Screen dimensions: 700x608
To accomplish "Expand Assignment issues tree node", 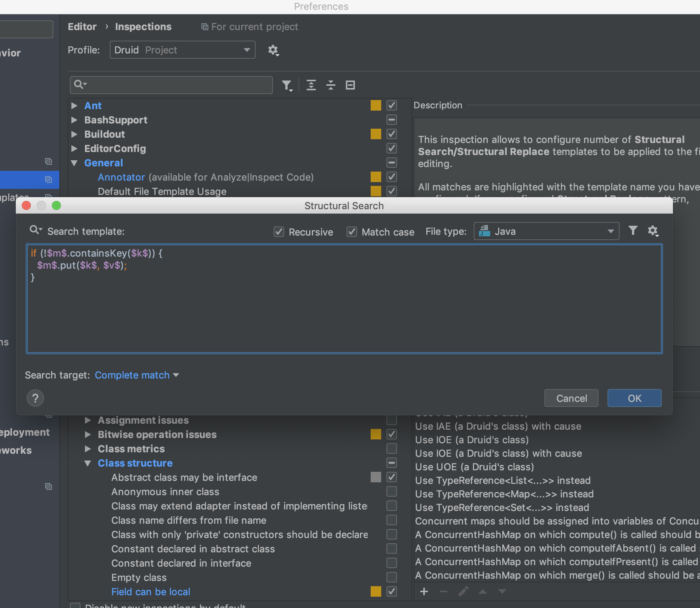I will [88, 420].
